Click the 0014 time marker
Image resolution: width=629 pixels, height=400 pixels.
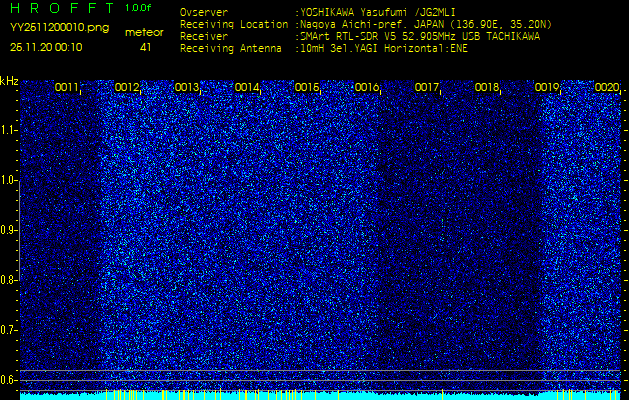click(247, 87)
